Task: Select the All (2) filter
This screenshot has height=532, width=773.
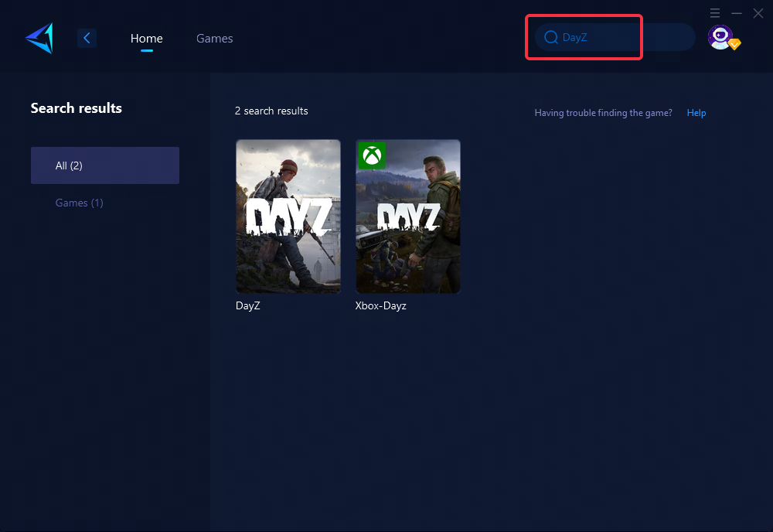Action: point(105,165)
